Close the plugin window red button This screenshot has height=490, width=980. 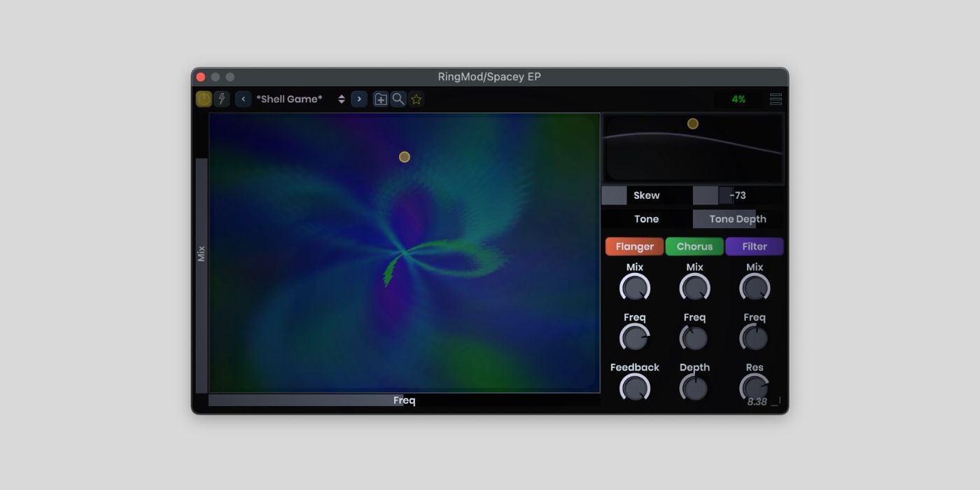pyautogui.click(x=201, y=77)
